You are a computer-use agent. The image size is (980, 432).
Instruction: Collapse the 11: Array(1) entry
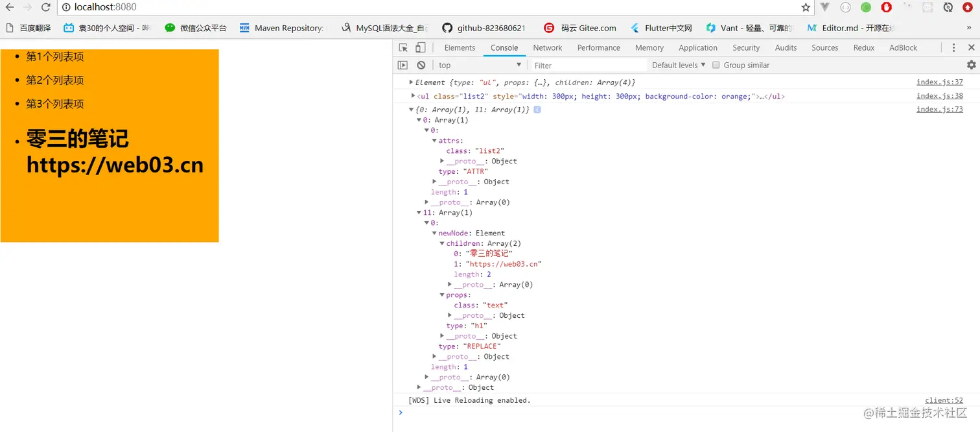tap(419, 213)
